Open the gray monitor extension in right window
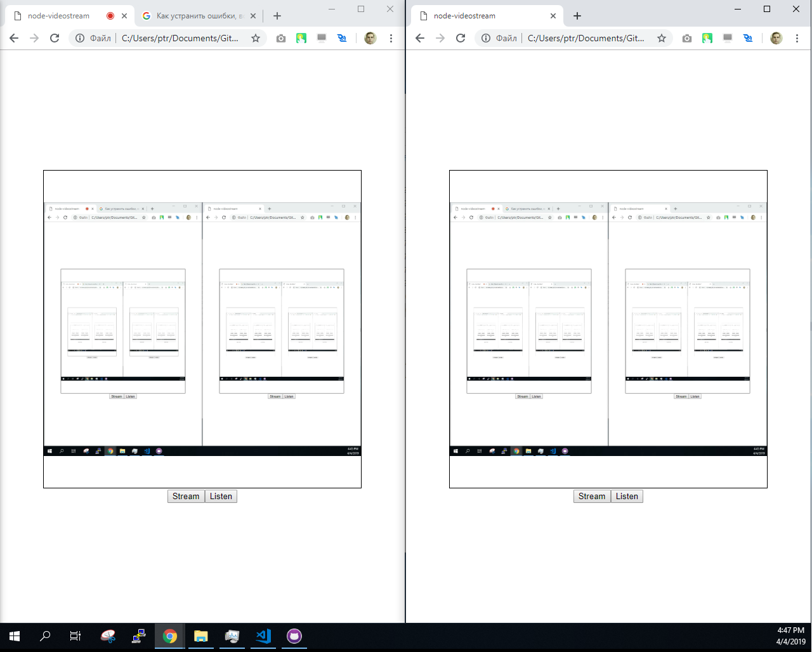Screen dimensions: 812x652 (728, 38)
